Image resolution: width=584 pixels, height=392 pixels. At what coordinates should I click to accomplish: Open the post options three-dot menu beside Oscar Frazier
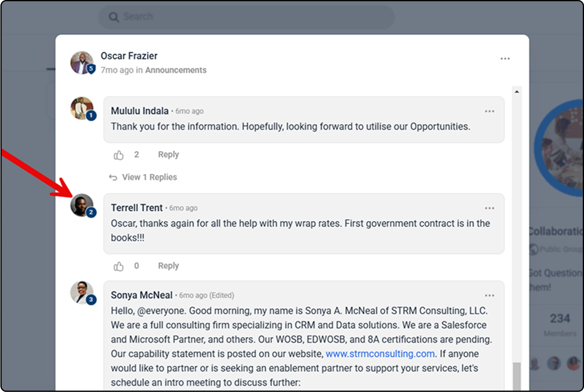coord(505,59)
